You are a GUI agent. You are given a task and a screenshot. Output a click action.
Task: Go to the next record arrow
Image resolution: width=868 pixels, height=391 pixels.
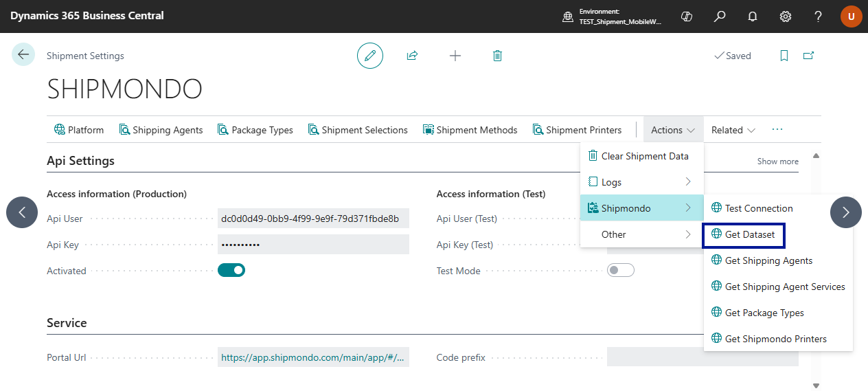(846, 212)
